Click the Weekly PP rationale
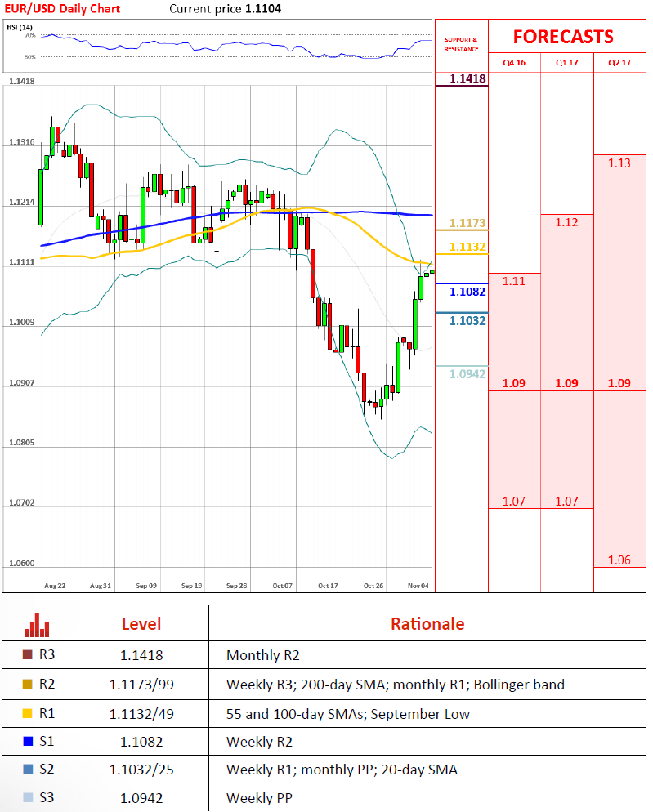This screenshot has width=653, height=812. click(259, 799)
